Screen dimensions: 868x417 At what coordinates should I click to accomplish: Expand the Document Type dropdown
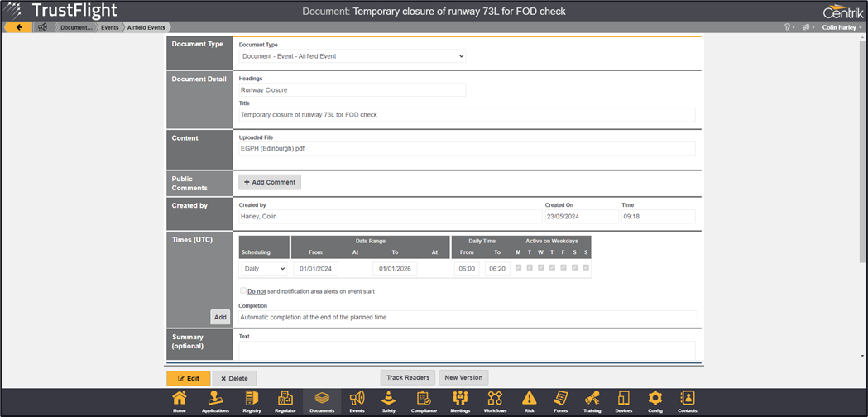(352, 56)
